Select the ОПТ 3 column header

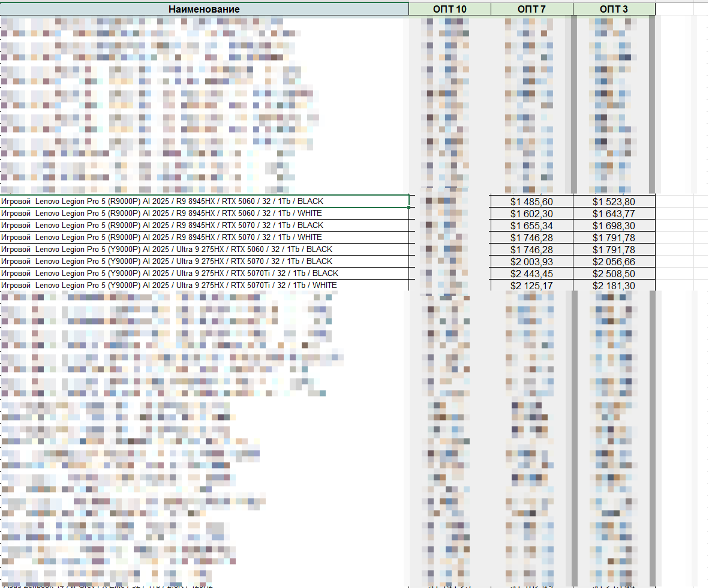(614, 9)
